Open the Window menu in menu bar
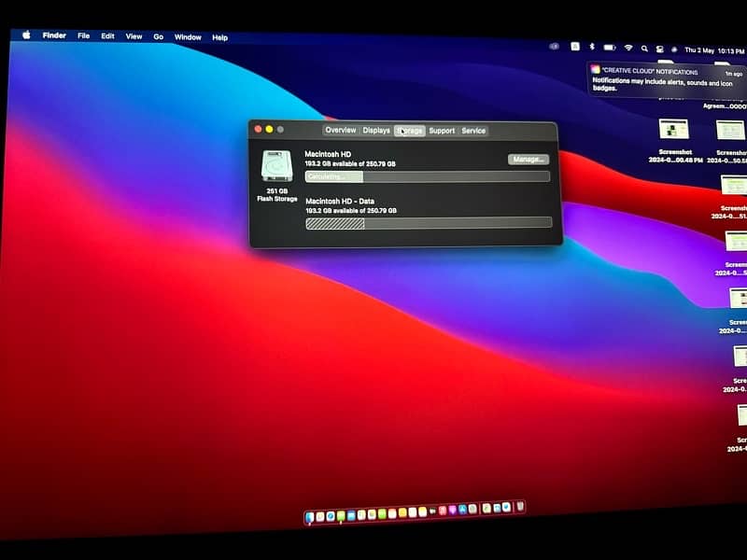 [188, 37]
